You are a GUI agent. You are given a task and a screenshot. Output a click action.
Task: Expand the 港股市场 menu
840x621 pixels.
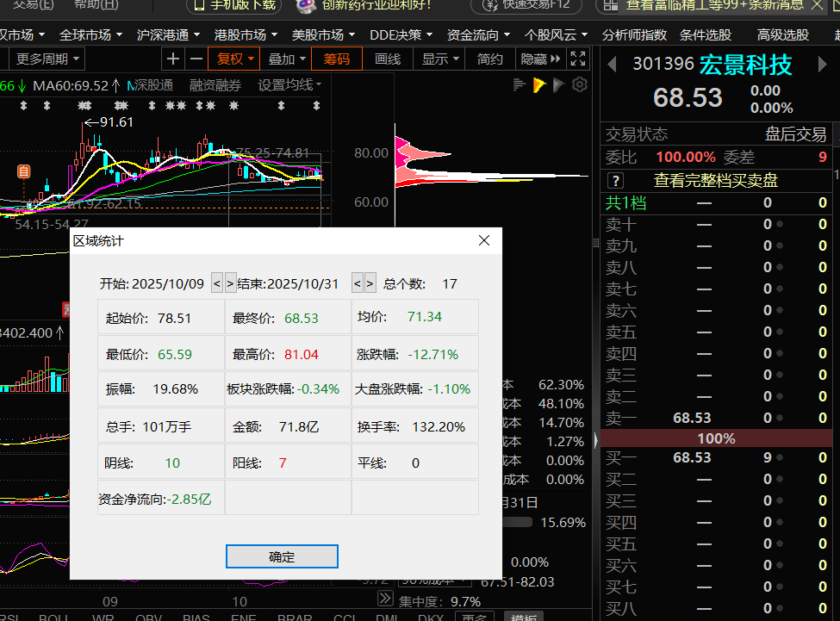[246, 34]
